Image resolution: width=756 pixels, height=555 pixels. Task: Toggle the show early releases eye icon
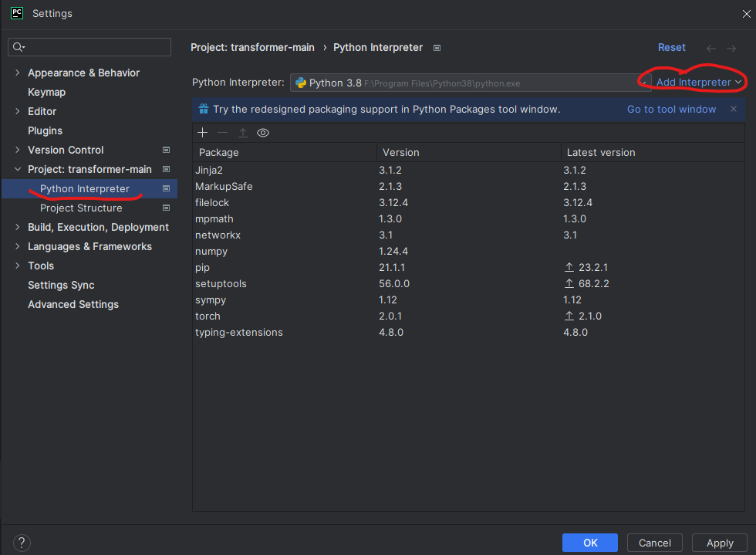tap(263, 133)
